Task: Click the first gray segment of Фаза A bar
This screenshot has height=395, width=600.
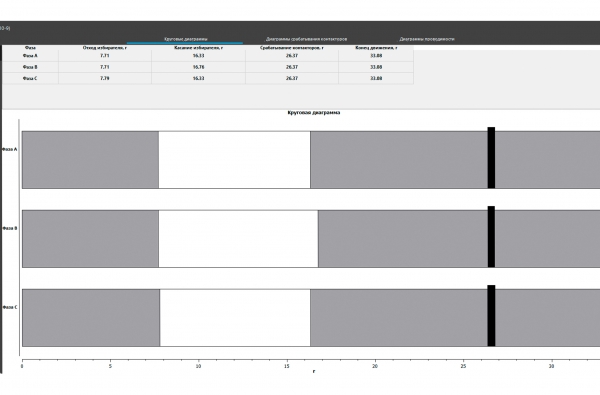Action: [x=90, y=160]
